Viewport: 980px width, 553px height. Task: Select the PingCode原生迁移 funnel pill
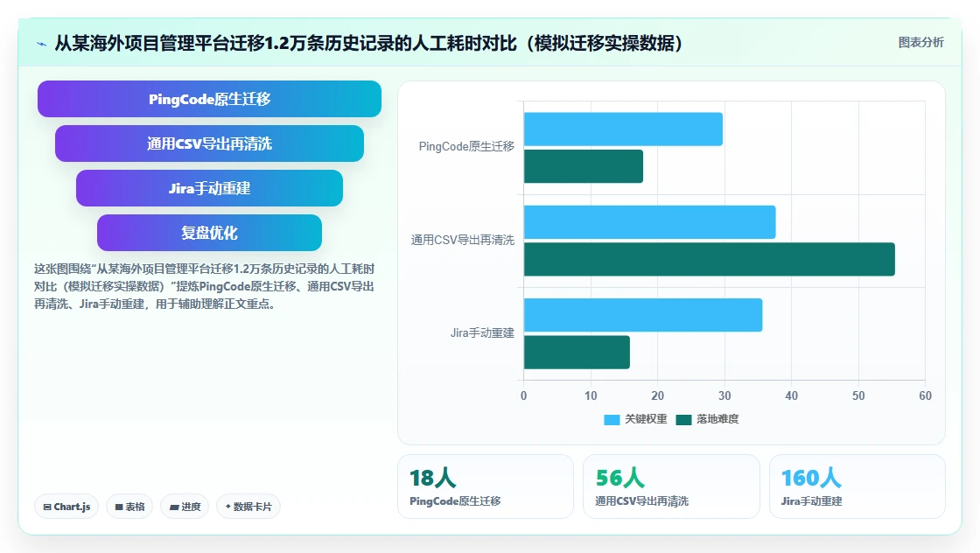209,99
